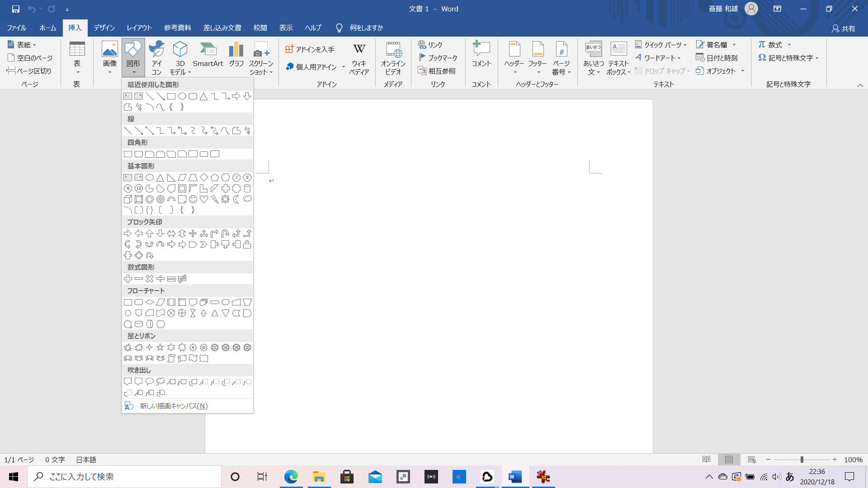Switch to 閲覧モード view in status bar
This screenshot has height=488, width=868.
click(706, 460)
